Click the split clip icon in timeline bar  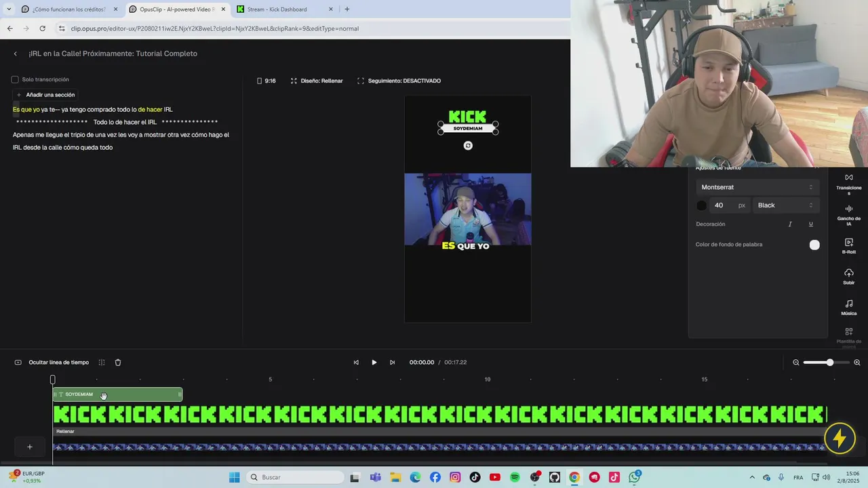(x=102, y=363)
